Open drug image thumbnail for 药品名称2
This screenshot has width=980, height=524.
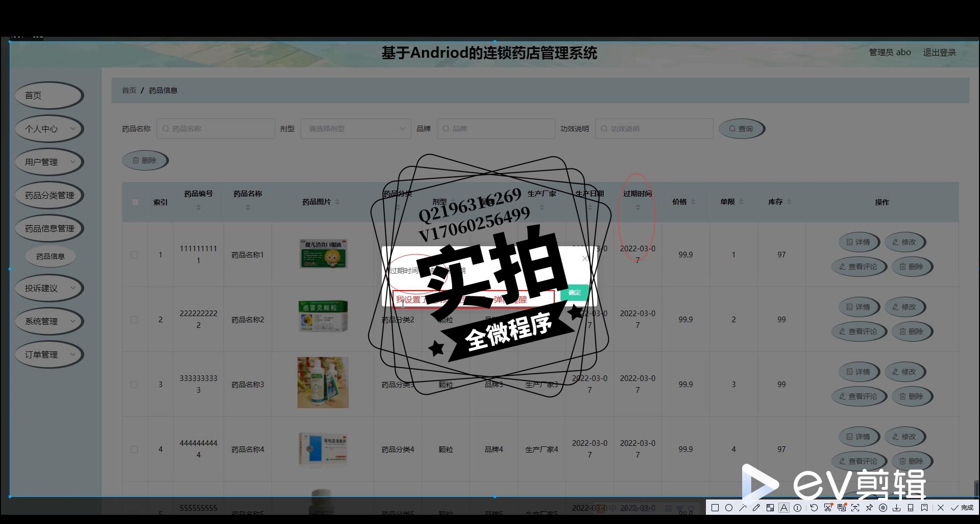(x=323, y=316)
